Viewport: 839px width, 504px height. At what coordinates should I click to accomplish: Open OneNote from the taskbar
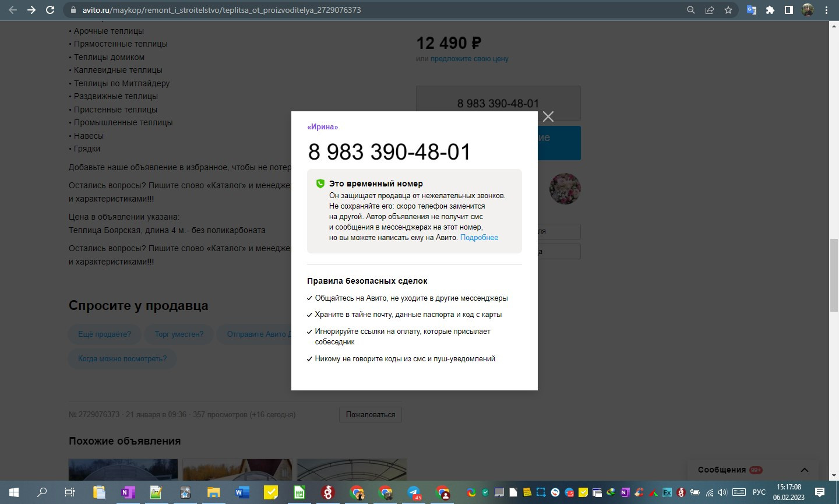[127, 492]
